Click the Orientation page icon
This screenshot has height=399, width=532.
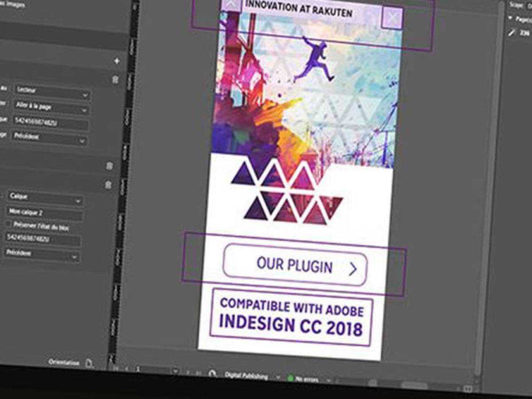coord(89,364)
